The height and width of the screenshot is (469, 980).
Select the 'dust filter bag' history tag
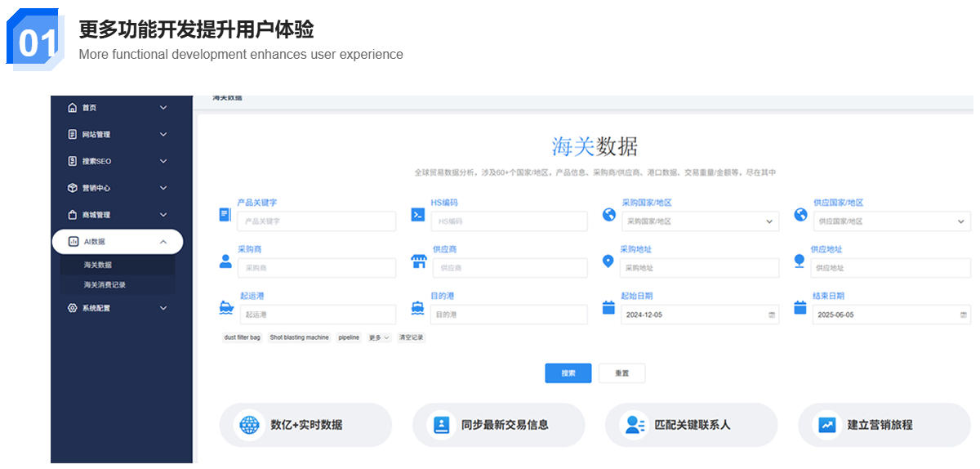[242, 337]
